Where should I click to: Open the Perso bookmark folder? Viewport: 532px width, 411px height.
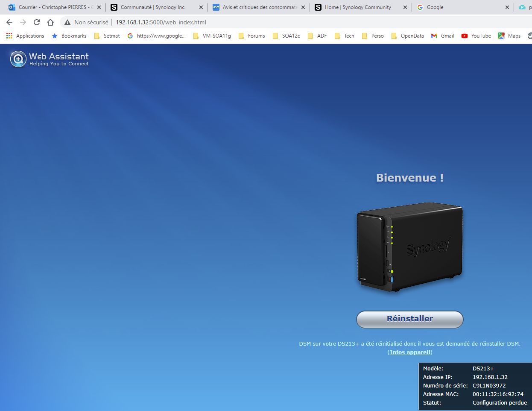click(x=373, y=36)
